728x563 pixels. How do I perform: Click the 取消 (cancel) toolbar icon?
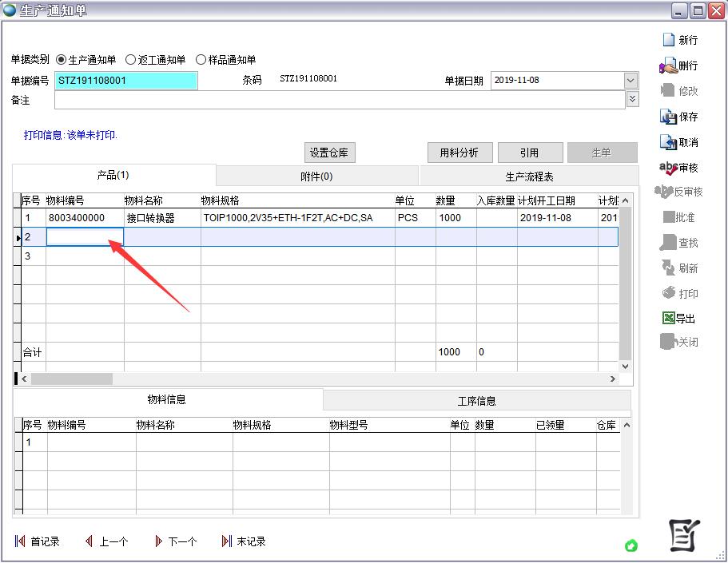669,142
